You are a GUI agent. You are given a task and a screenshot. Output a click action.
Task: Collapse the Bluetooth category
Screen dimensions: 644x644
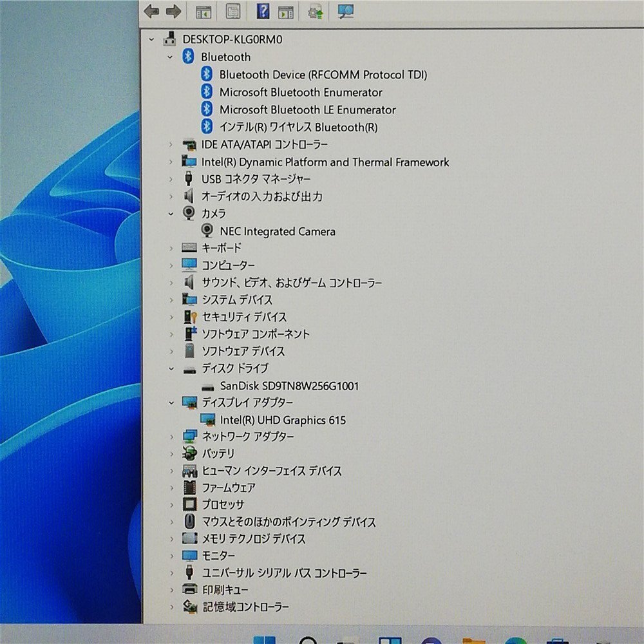coord(171,57)
